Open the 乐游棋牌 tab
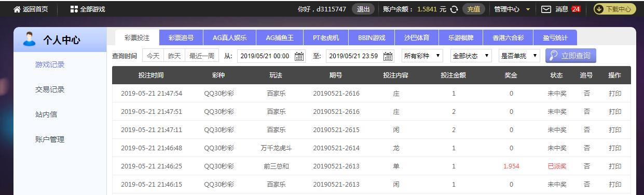This screenshot has height=195, width=644. pyautogui.click(x=461, y=38)
